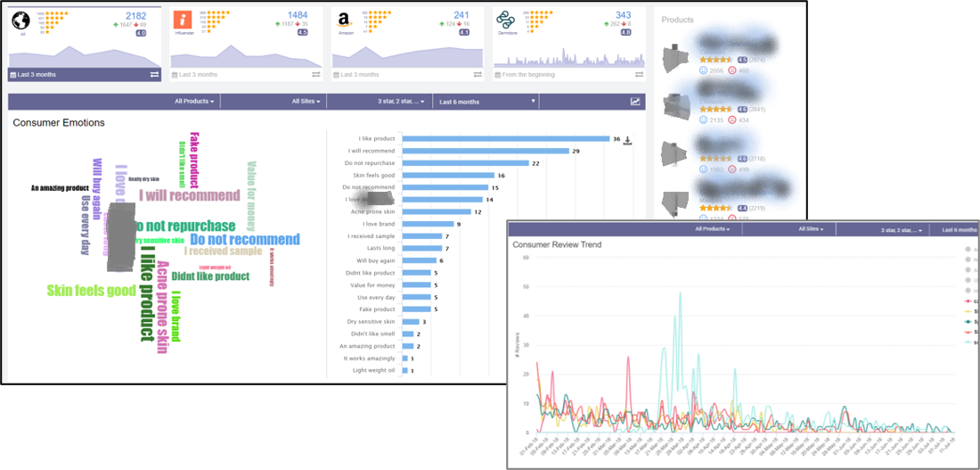The image size is (980, 470).
Task: Open All Sites dropdown in Review Trend panel
Action: pos(811,229)
